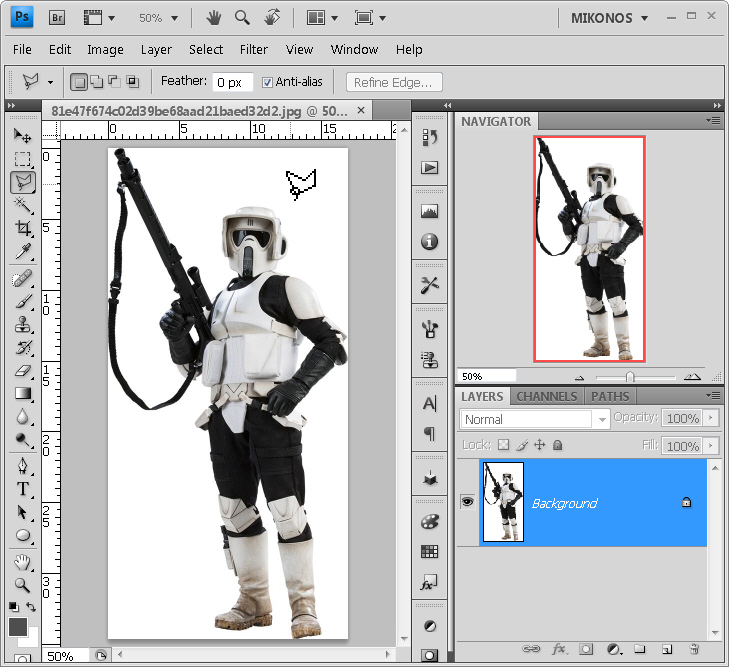Select the Eraser tool
The image size is (729, 667).
tap(22, 370)
